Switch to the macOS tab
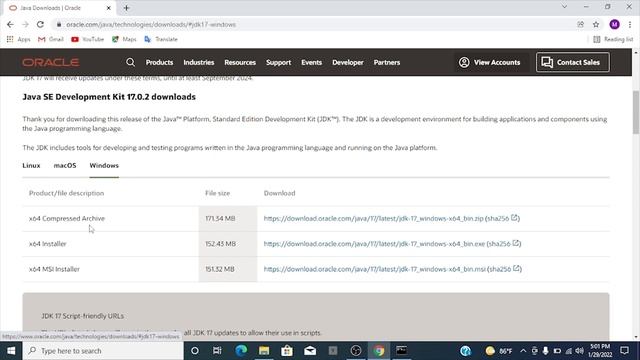The height and width of the screenshot is (360, 640). [x=65, y=165]
